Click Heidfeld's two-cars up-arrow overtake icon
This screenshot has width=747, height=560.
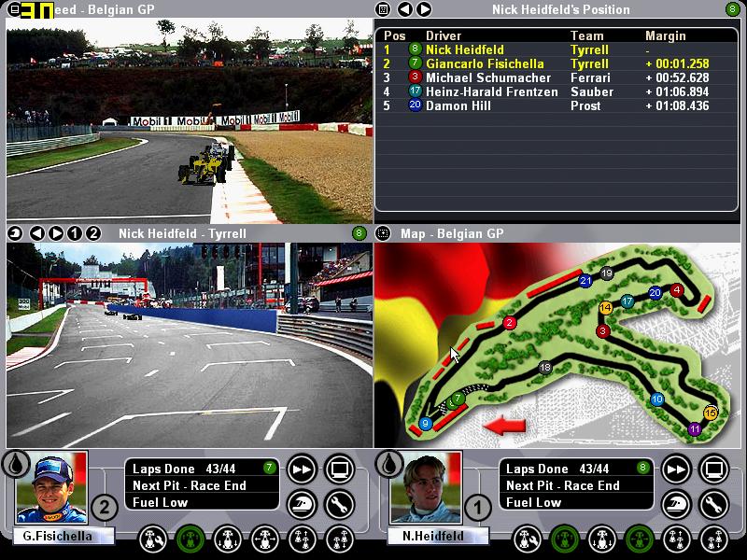(x=676, y=539)
